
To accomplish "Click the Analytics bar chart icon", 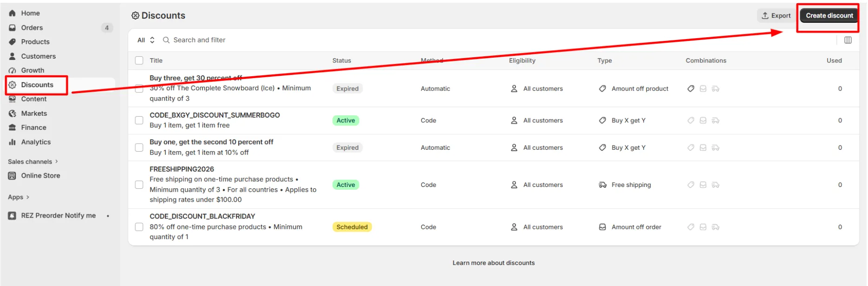I will click(x=13, y=142).
